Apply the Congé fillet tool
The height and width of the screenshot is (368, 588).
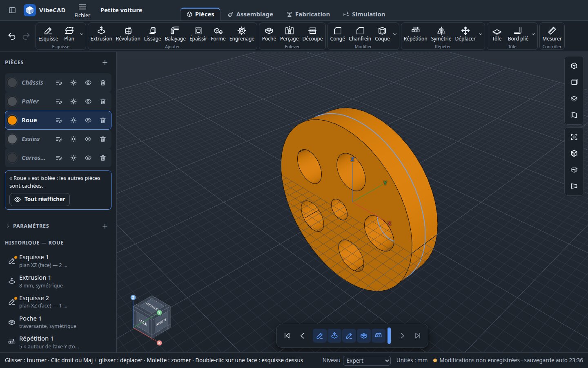[338, 34]
